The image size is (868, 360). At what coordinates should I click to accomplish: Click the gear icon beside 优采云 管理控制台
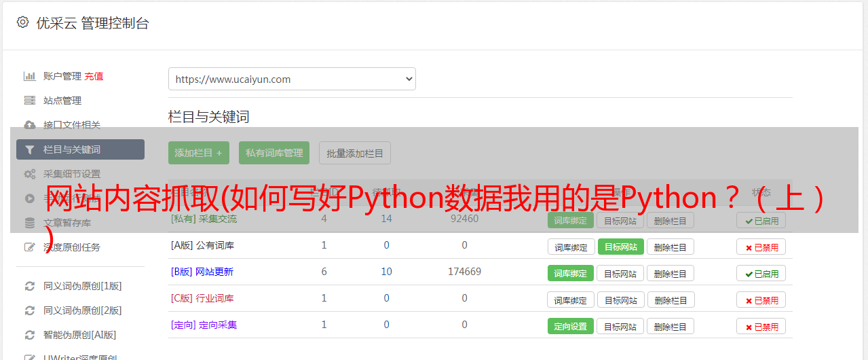click(23, 22)
